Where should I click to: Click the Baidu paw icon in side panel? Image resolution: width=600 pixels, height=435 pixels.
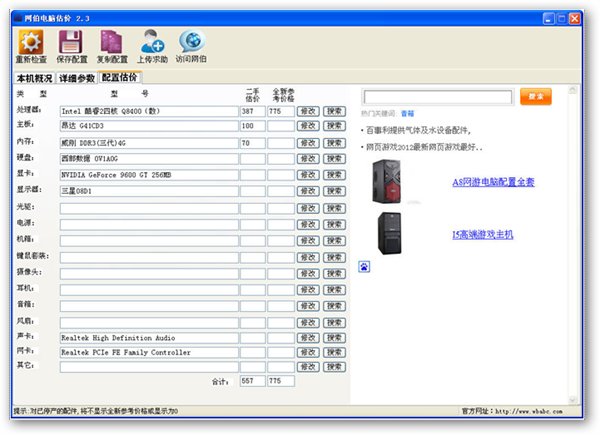[364, 266]
